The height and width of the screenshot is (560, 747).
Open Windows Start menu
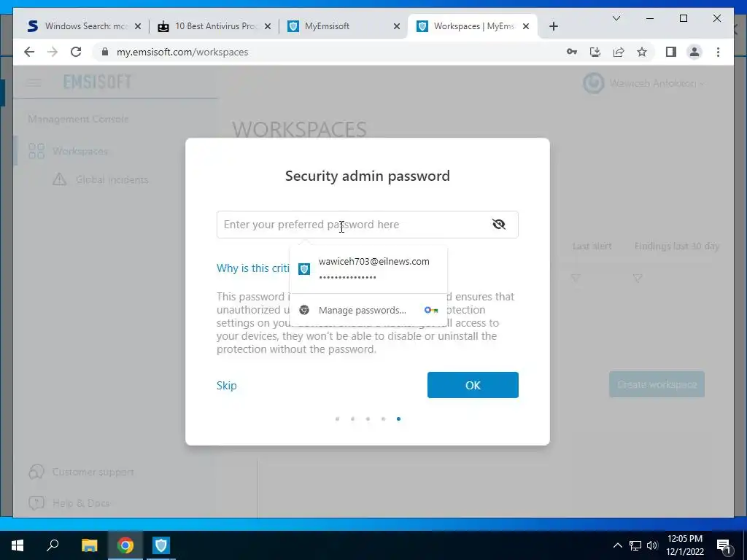tap(18, 545)
